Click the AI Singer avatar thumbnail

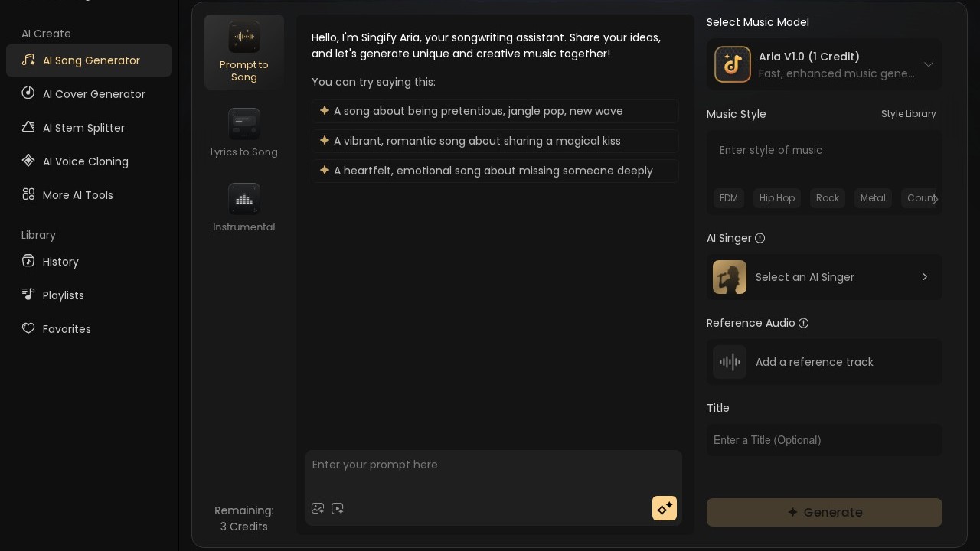(730, 277)
